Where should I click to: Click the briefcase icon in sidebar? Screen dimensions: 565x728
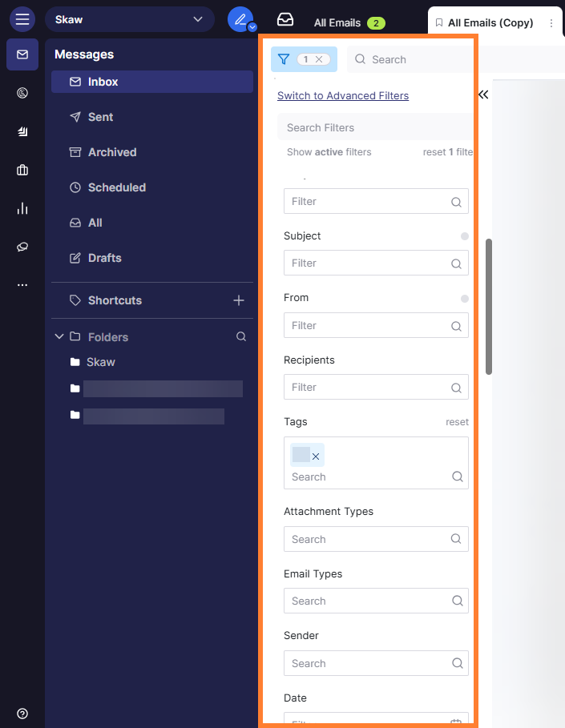pyautogui.click(x=22, y=170)
